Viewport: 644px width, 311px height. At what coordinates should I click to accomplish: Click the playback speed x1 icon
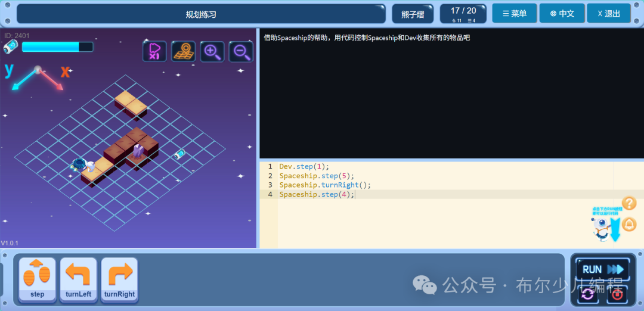pos(154,51)
